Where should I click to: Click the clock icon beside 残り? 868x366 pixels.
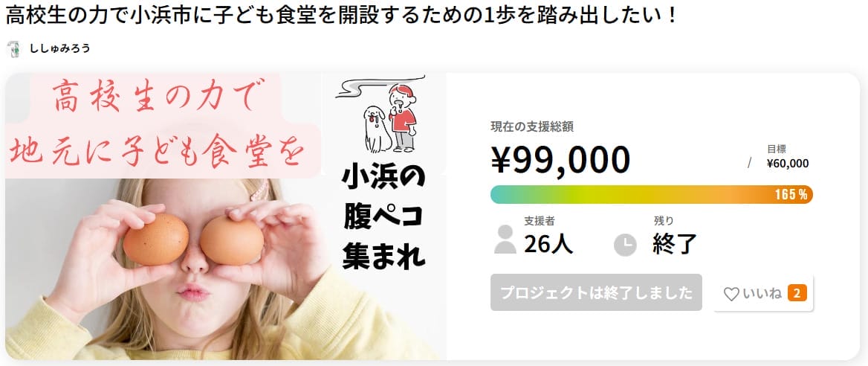pyautogui.click(x=626, y=245)
